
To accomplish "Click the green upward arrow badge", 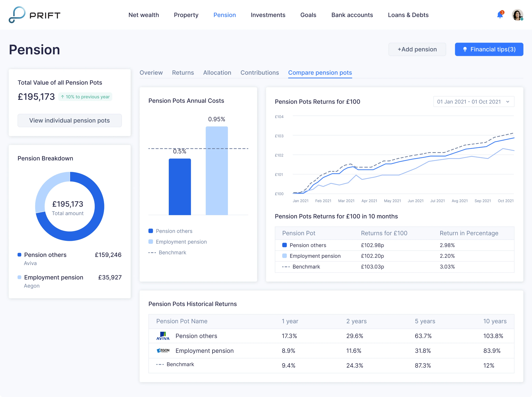I will coord(85,97).
